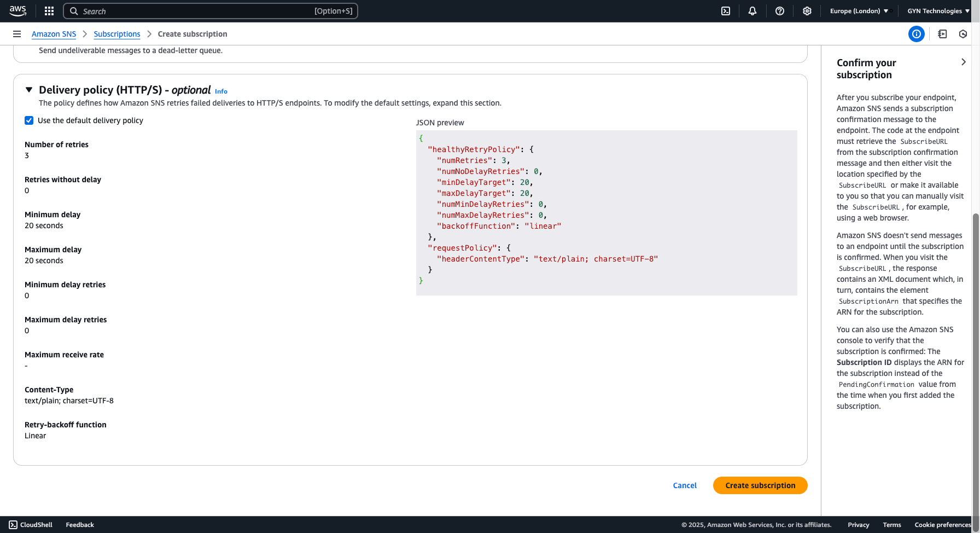Viewport: 980px width, 533px height.
Task: Open account settings with the gear icon
Action: [x=807, y=11]
